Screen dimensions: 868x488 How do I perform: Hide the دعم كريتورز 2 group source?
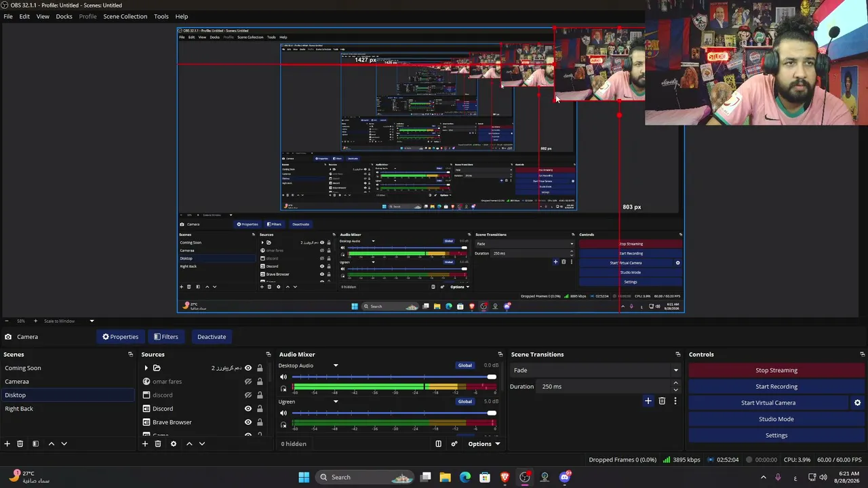248,368
